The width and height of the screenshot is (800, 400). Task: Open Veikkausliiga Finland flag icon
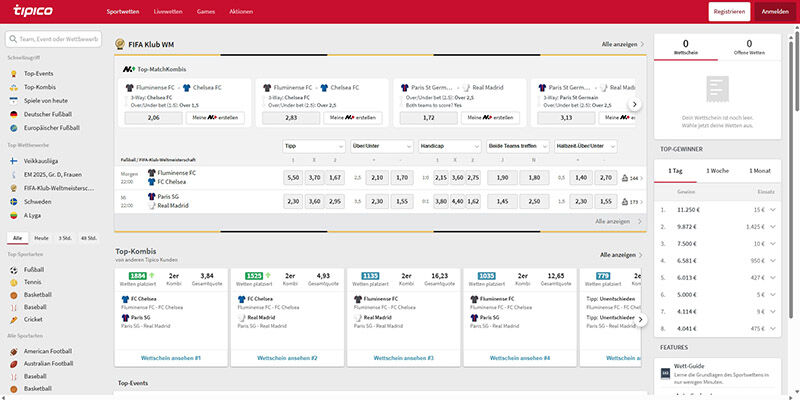pyautogui.click(x=14, y=161)
